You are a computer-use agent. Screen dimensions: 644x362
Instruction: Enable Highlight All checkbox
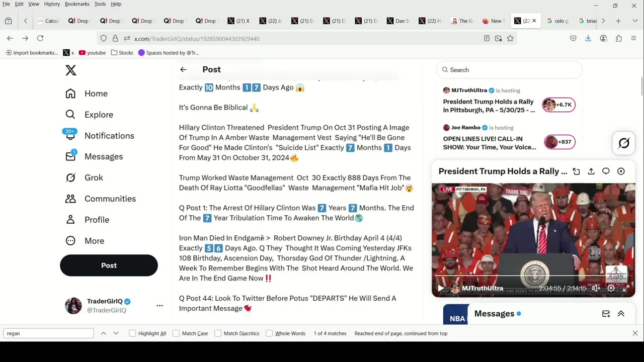pyautogui.click(x=132, y=333)
